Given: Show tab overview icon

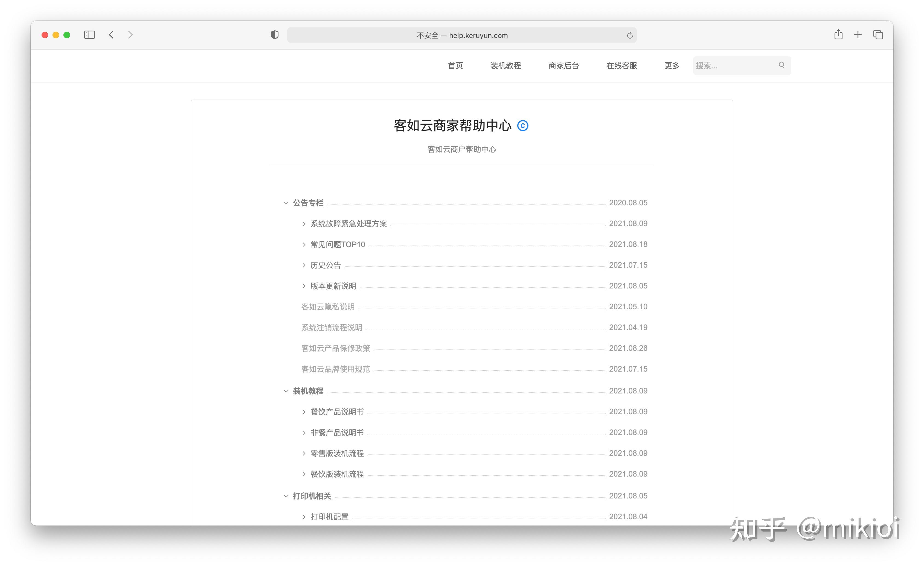Looking at the screenshot, I should coord(878,35).
